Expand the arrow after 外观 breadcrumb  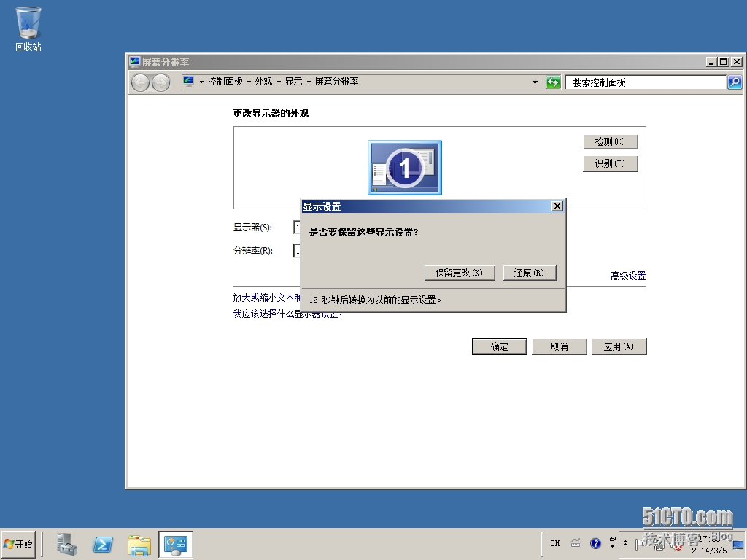(279, 82)
